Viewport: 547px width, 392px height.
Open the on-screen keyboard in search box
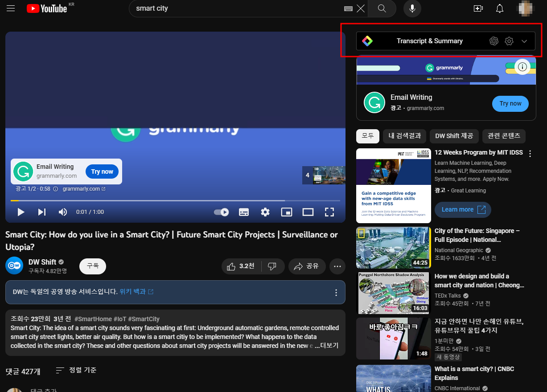(x=348, y=8)
